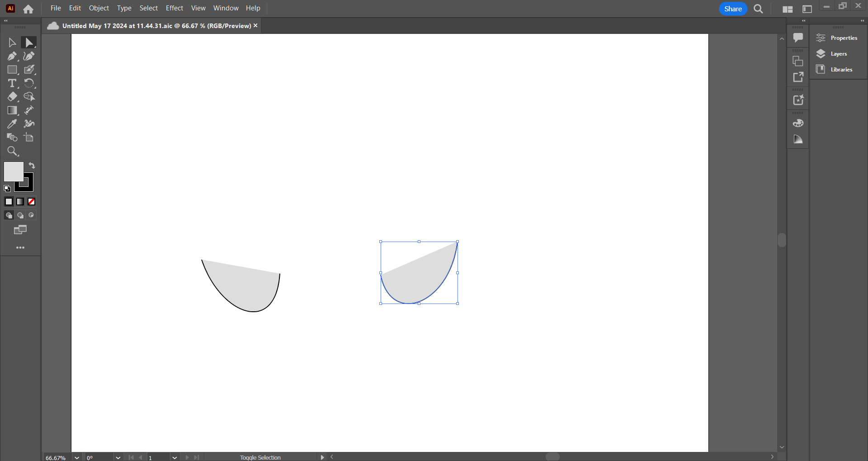Viewport: 868px width, 461px height.
Task: Select the Artboard tool
Action: (29, 138)
